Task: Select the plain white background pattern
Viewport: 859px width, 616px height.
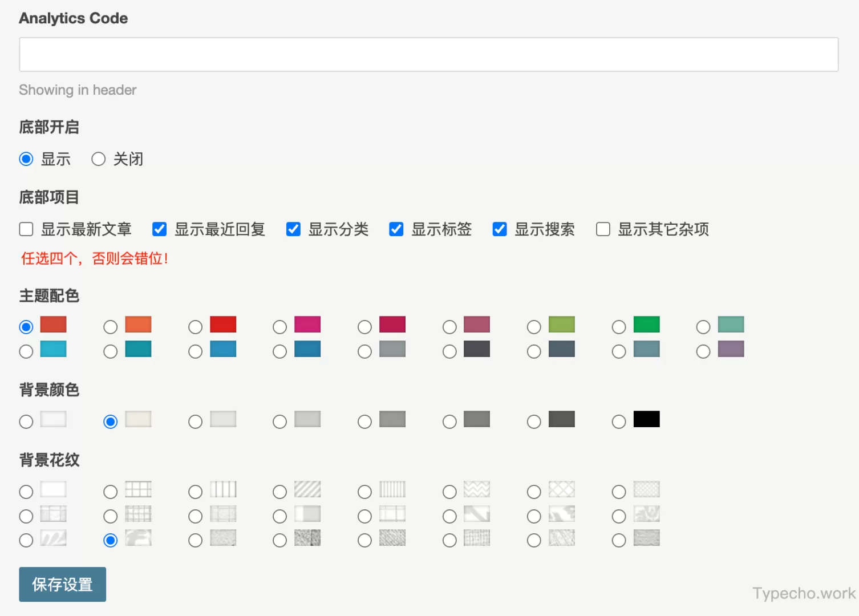Action: pos(26,491)
